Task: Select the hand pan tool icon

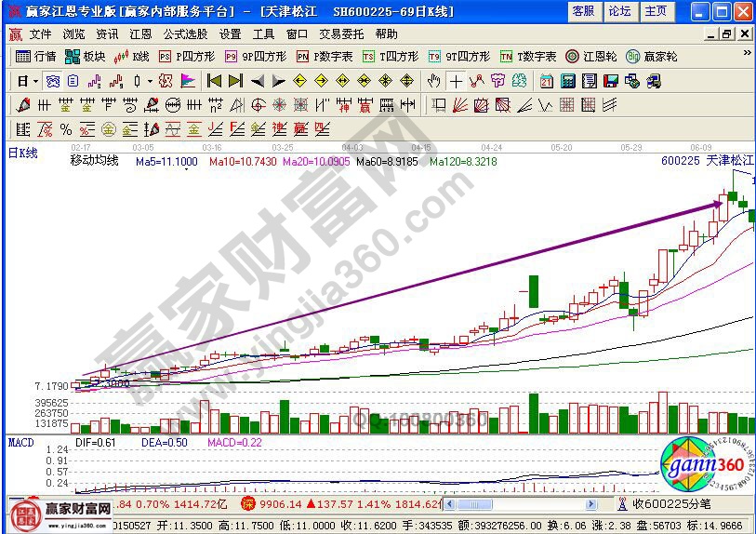Action: click(433, 81)
